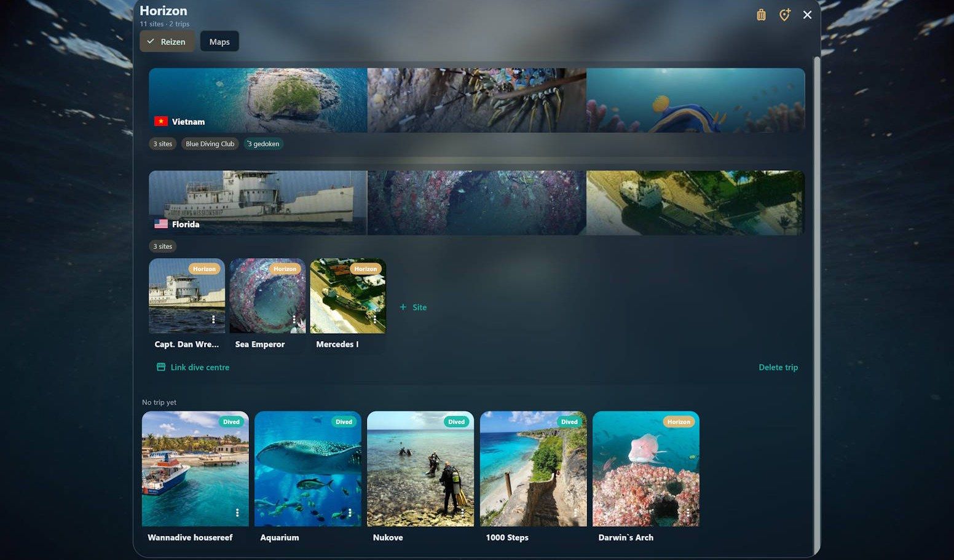
Task: Click the luggage suitcase icon in header
Action: click(761, 15)
